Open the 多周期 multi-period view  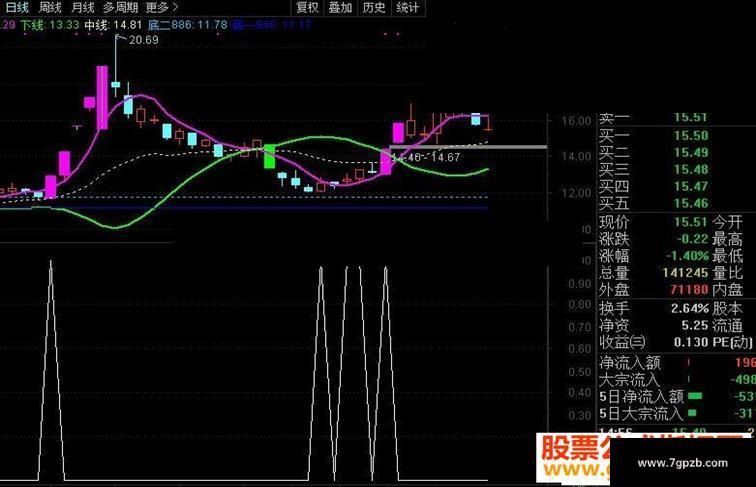[x=120, y=8]
